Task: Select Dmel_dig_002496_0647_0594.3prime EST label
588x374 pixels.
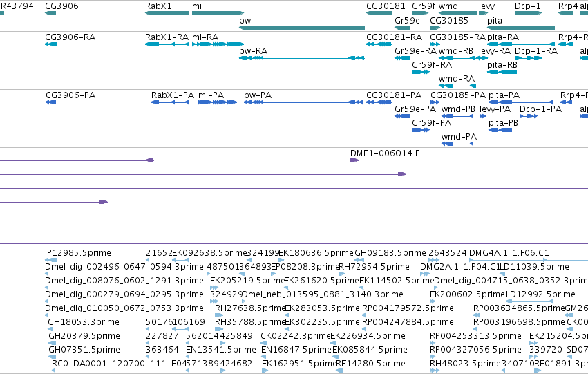Action: tap(124, 267)
